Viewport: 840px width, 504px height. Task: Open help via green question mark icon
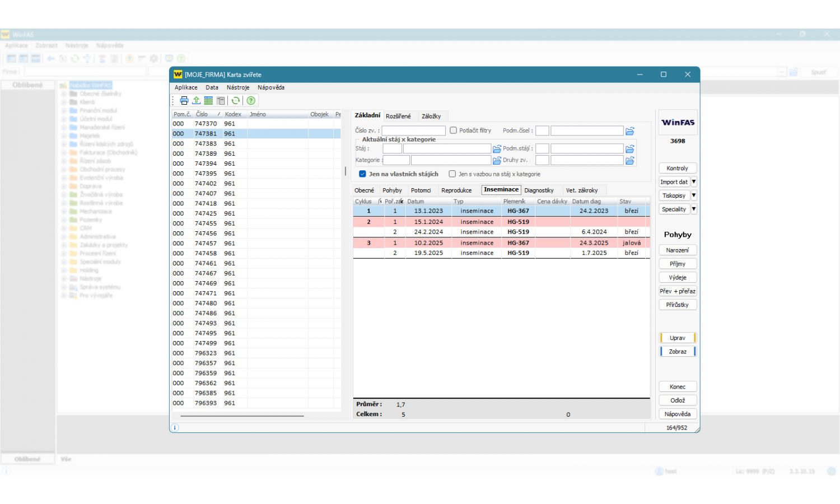(x=251, y=101)
